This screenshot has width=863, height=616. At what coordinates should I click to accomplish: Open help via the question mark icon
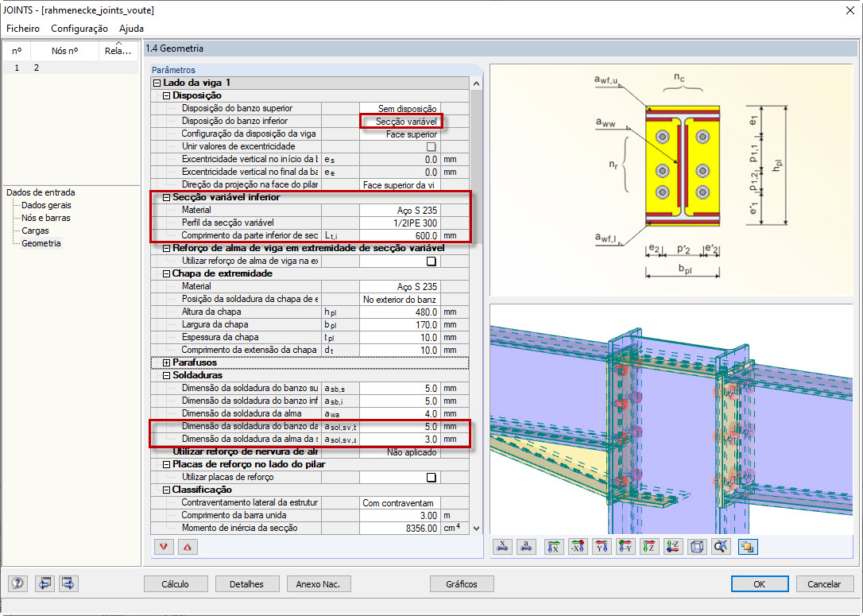tap(17, 583)
